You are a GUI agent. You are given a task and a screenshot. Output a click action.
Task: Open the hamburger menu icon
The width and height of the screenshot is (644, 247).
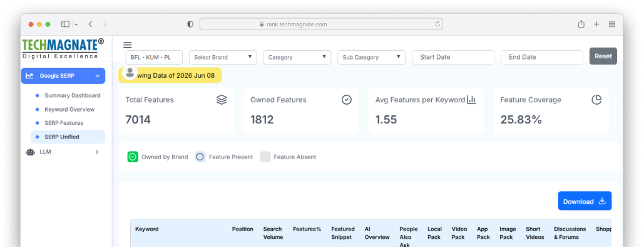(127, 45)
